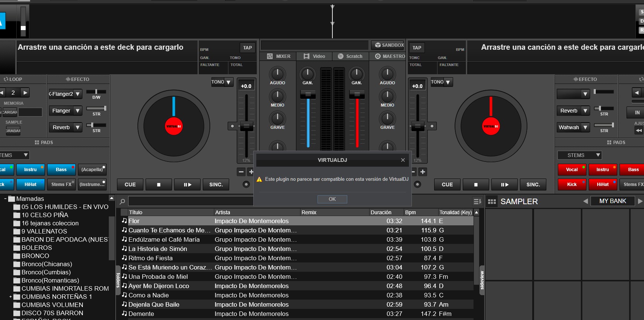Open the left deck TONO dropdown
The image size is (644, 320).
tap(222, 82)
